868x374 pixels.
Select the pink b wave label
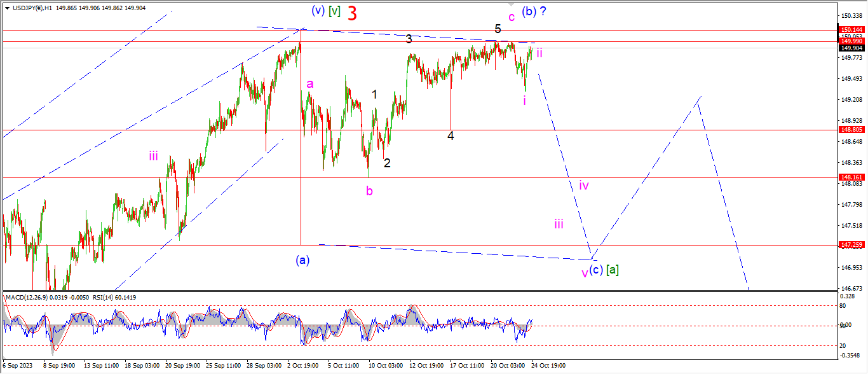point(369,190)
